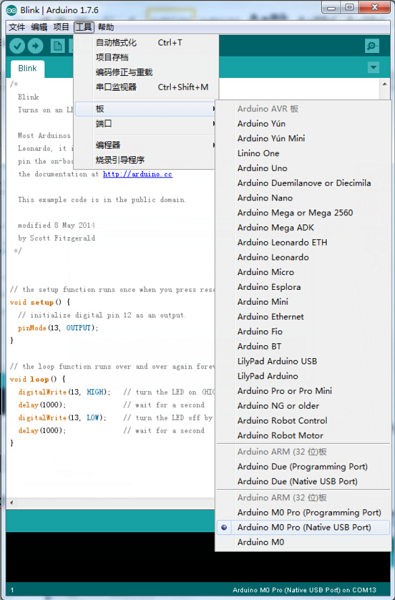Click the New sketch page icon

click(x=57, y=46)
